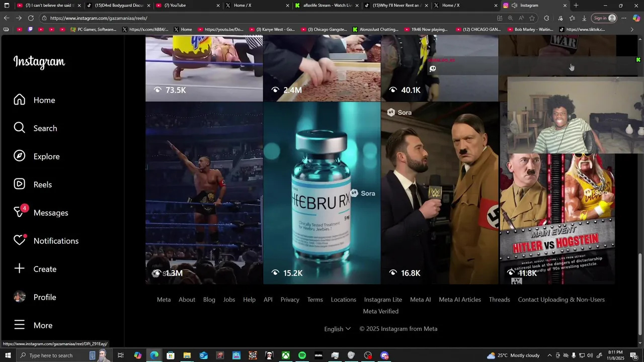Open Kanye West bookmark
Image resolution: width=644 pixels, height=362 pixels.
[x=272, y=30]
